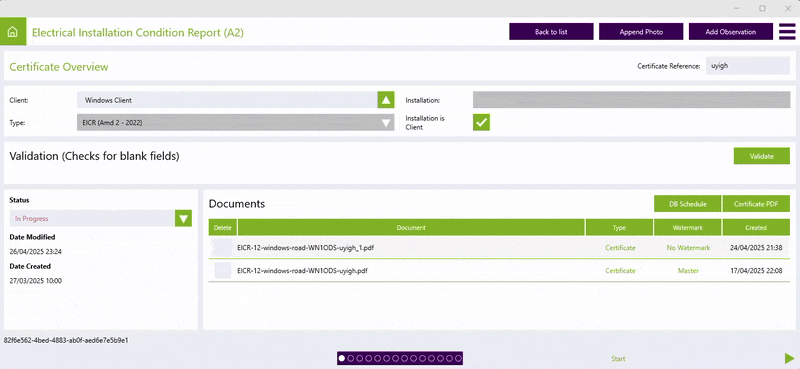
Task: Sort by Created column header
Action: click(x=756, y=228)
